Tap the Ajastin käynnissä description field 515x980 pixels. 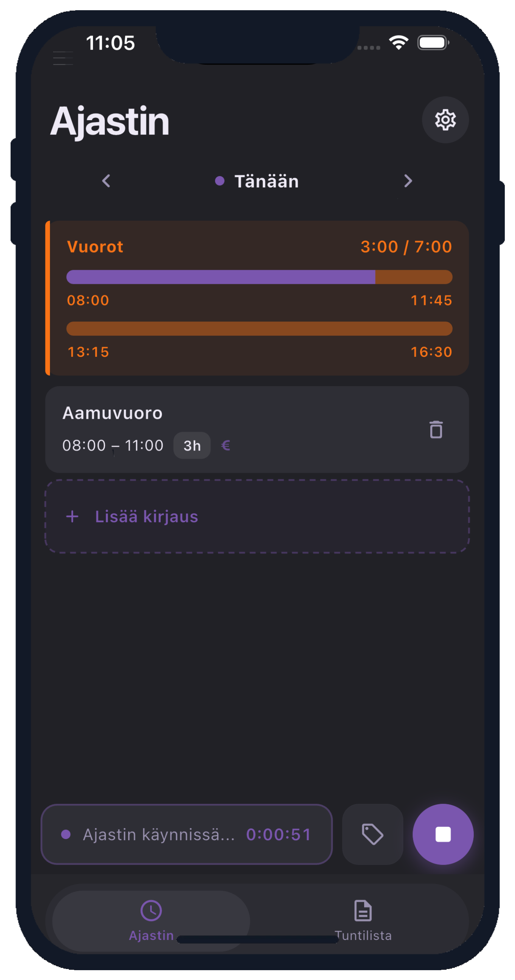coord(186,834)
